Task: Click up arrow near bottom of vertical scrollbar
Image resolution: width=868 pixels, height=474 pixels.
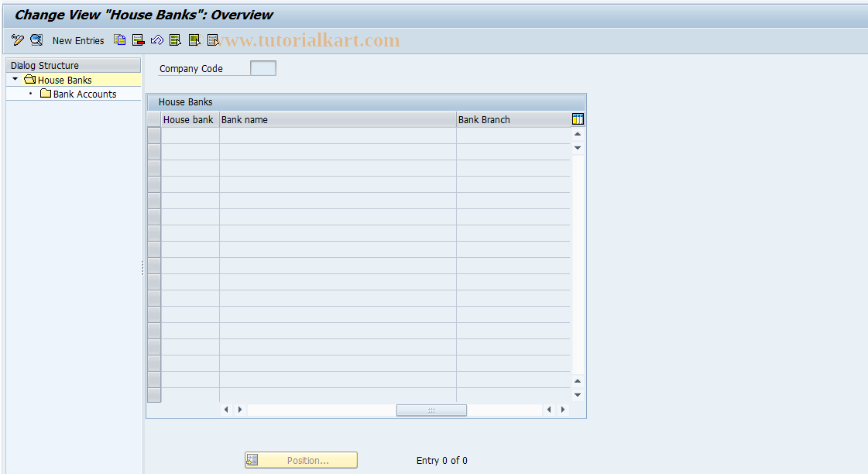Action: pyautogui.click(x=578, y=381)
